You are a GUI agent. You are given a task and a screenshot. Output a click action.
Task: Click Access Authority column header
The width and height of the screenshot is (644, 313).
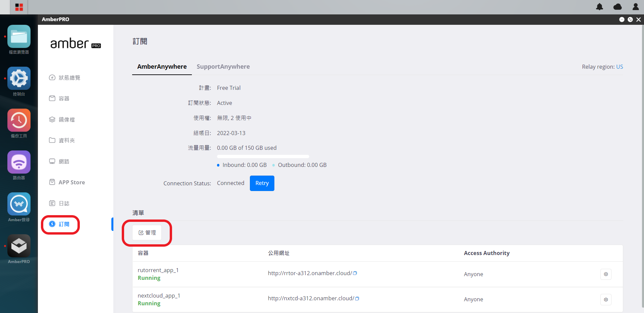pyautogui.click(x=487, y=253)
